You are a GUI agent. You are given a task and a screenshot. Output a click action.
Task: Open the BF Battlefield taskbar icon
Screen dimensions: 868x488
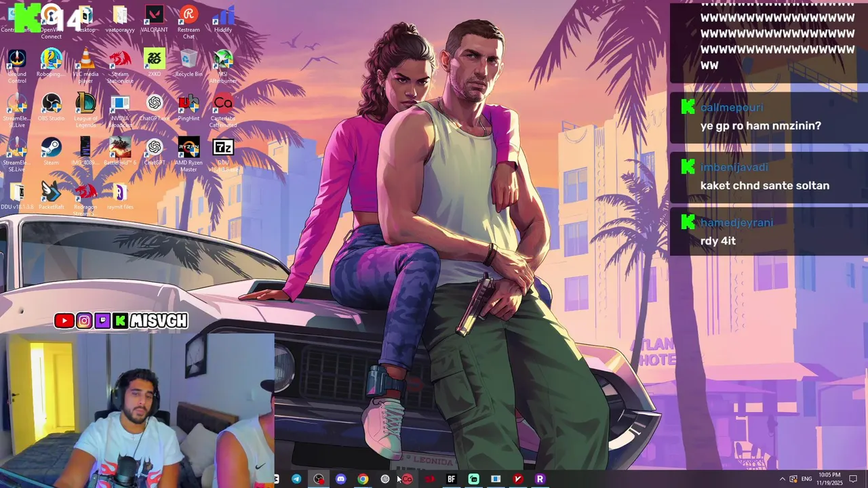451,479
